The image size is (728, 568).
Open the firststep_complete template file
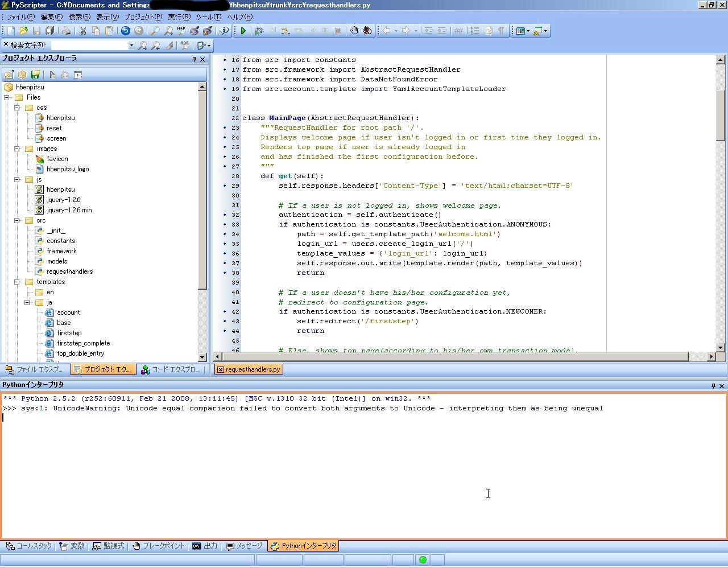tap(83, 343)
